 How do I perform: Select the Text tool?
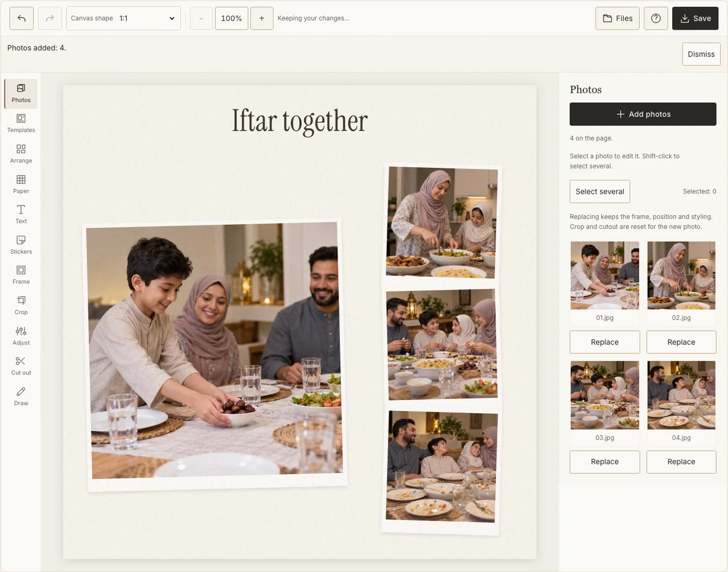point(21,215)
